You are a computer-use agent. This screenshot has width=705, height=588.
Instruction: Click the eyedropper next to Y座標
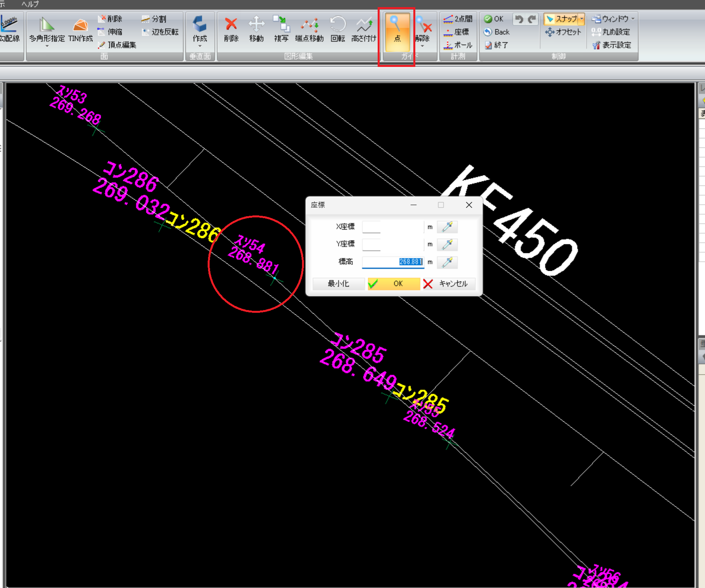click(447, 244)
